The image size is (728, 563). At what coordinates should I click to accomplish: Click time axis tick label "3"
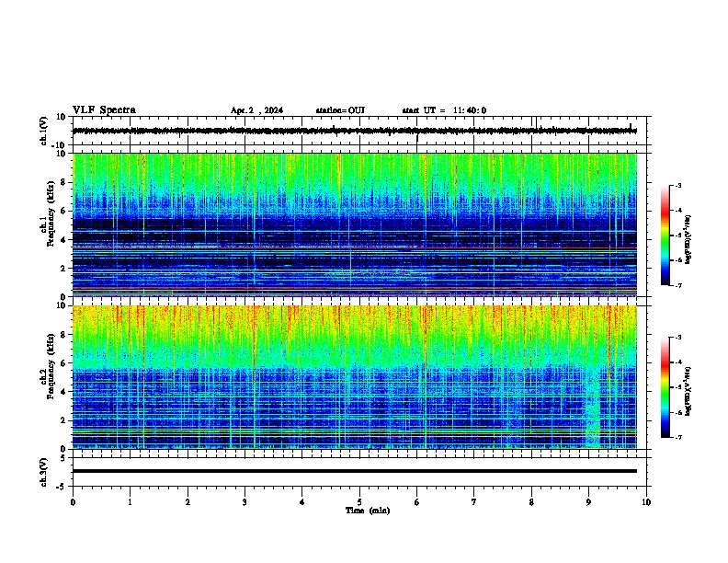point(245,502)
